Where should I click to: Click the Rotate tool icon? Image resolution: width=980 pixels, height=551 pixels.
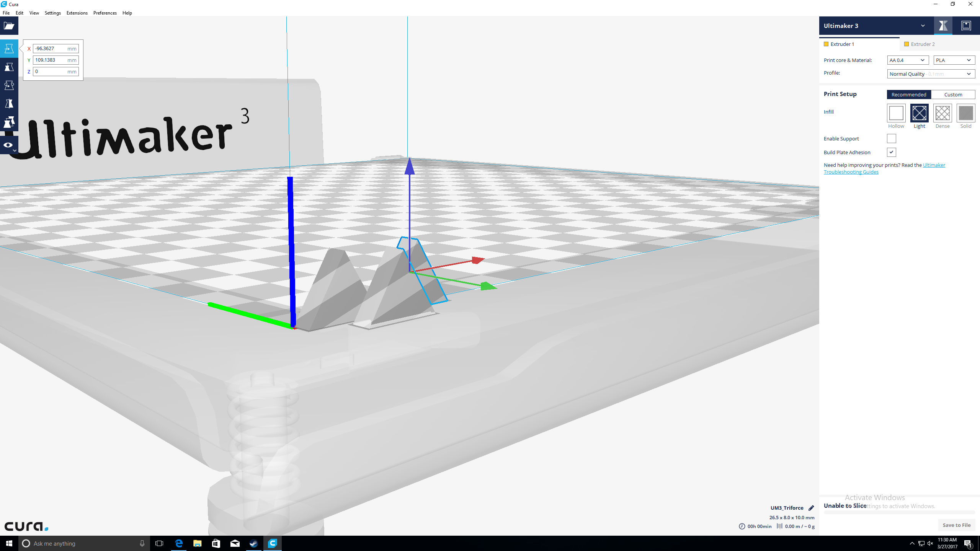pos(9,85)
